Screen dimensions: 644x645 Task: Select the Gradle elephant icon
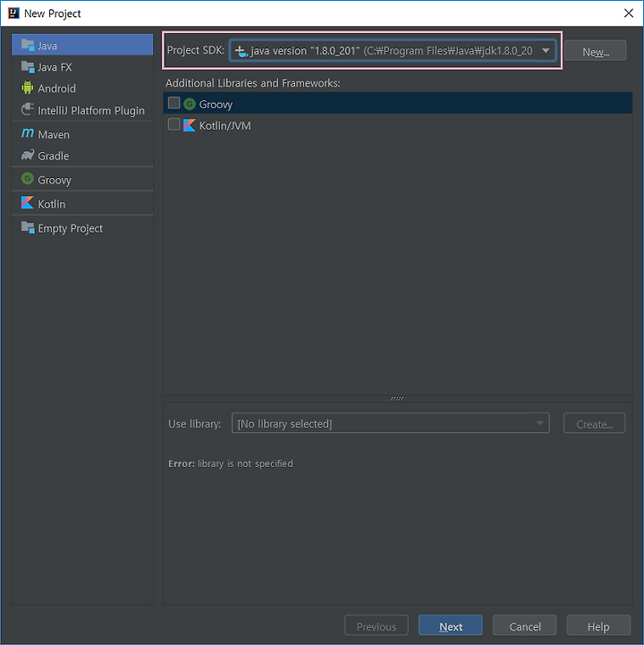tap(28, 155)
